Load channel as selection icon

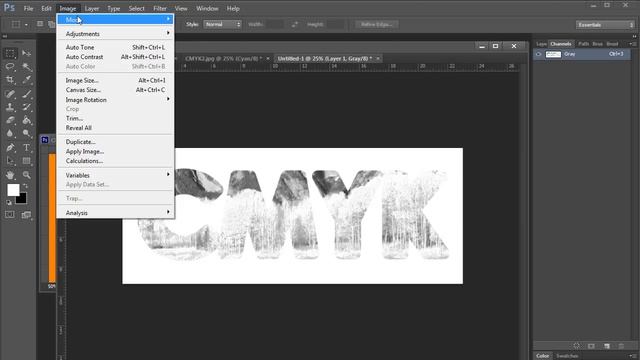[x=576, y=346]
